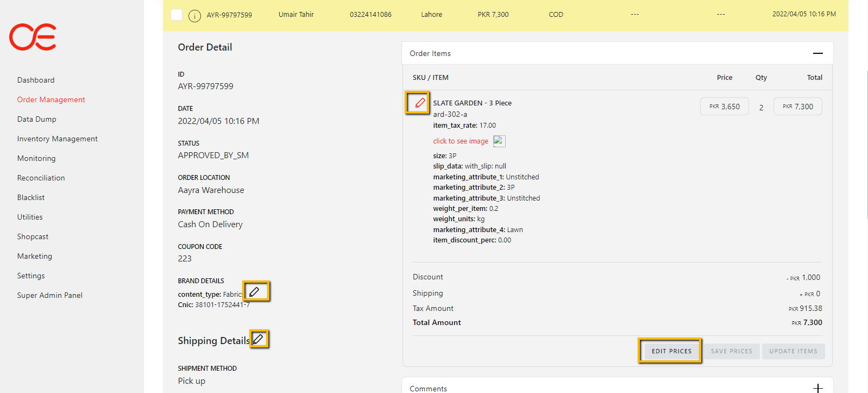
Task: Go to Inventory Management
Action: (x=58, y=139)
